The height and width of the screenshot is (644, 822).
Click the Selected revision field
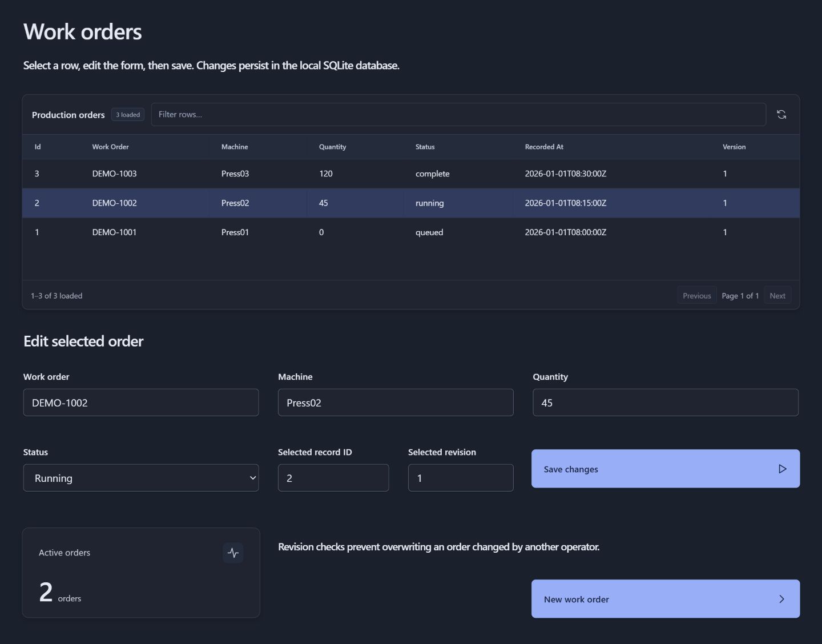click(461, 478)
